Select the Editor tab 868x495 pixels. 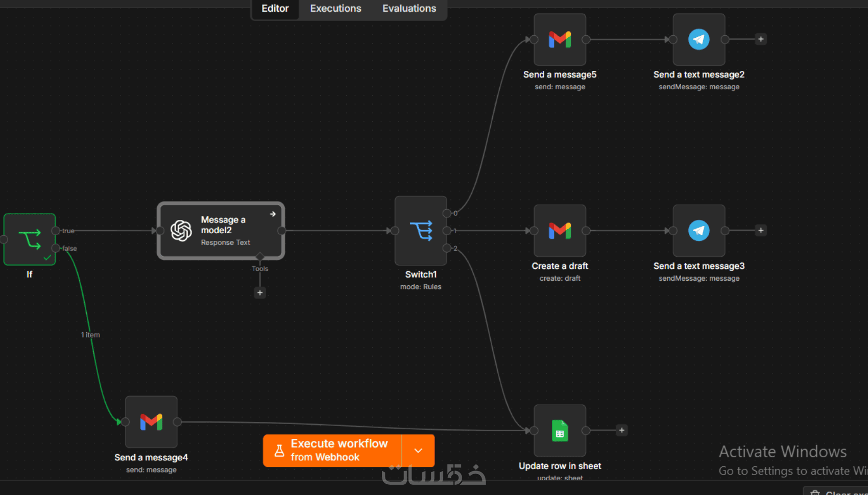click(275, 9)
